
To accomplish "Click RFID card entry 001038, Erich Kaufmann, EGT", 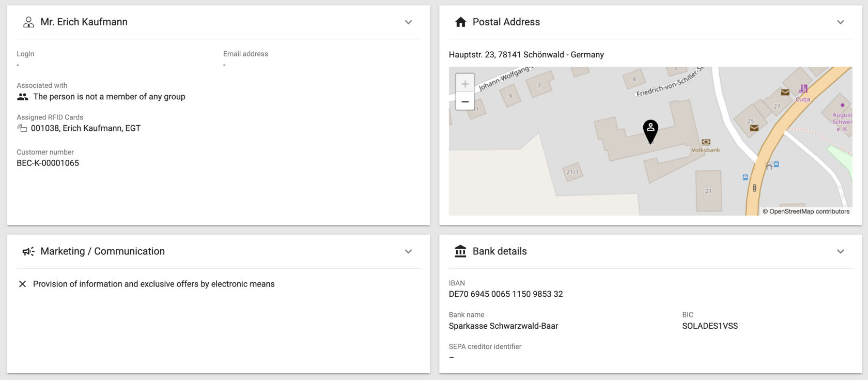I will point(86,128).
